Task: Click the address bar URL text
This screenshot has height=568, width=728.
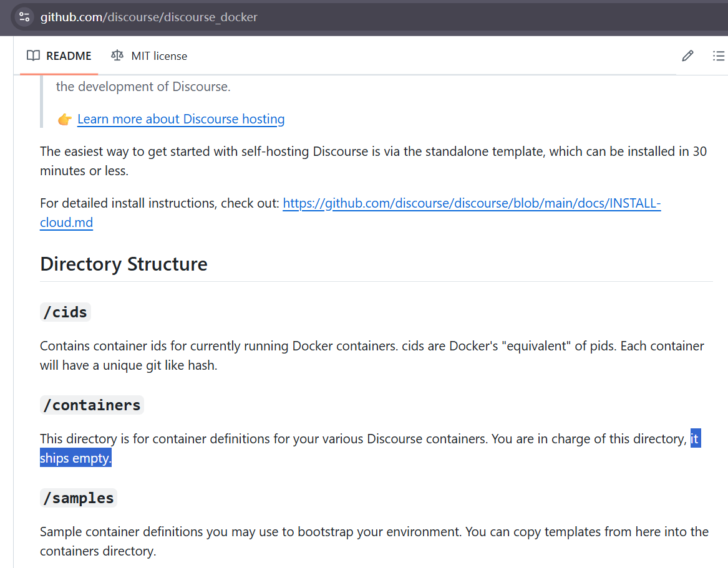Action: 148,17
